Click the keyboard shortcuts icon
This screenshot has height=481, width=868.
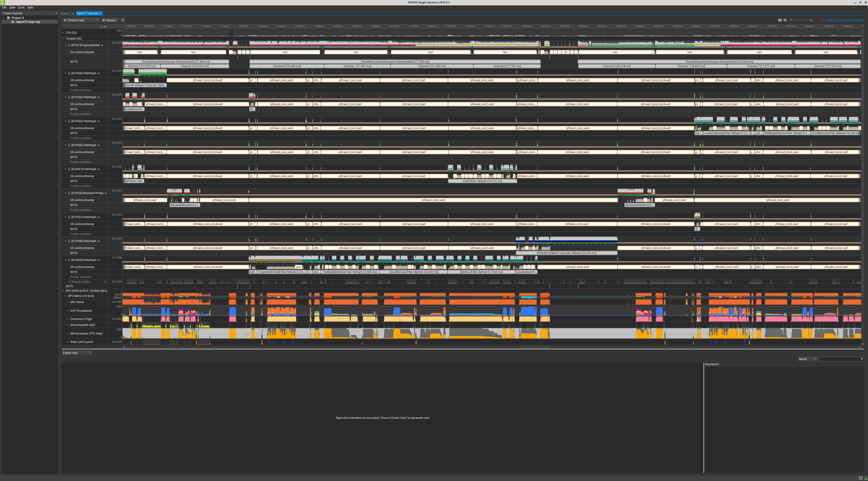pos(780,20)
